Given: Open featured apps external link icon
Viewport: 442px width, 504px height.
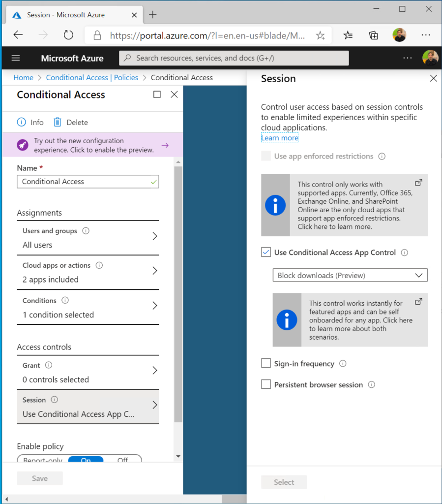Looking at the screenshot, I should 418,302.
